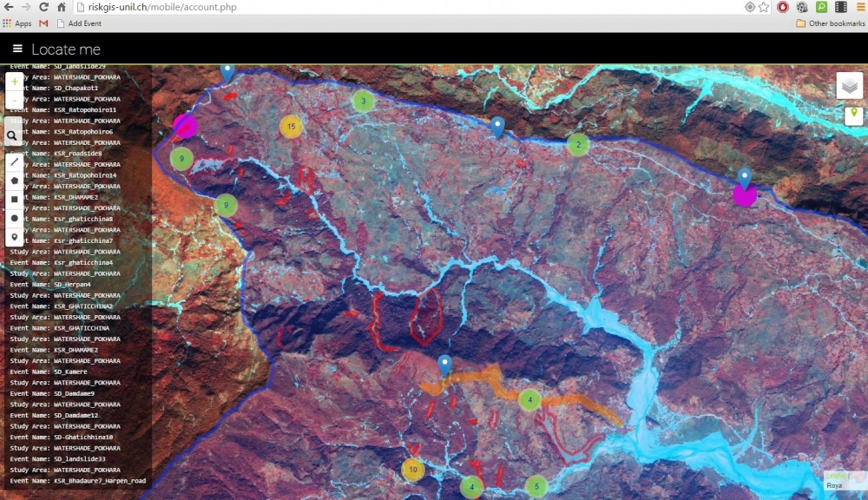Select the draw polyline tool
Screen dimensions: 868x500
[x=15, y=161]
